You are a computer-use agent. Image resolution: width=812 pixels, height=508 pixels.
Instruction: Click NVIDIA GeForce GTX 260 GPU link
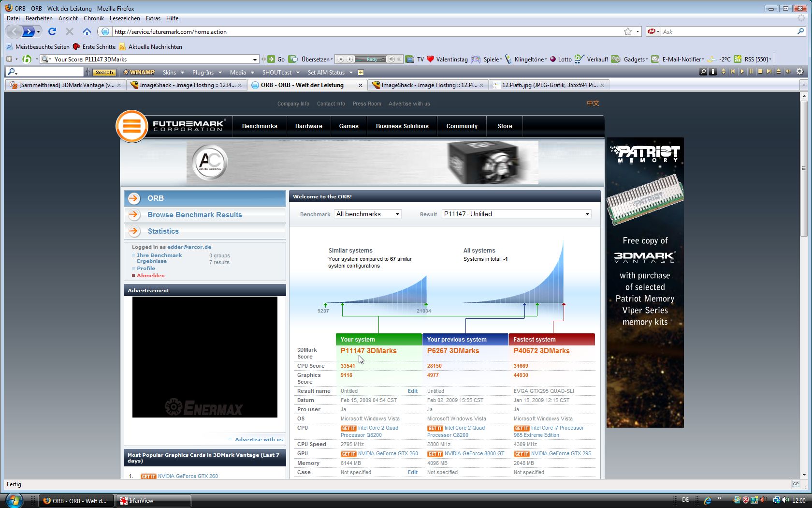tap(388, 454)
